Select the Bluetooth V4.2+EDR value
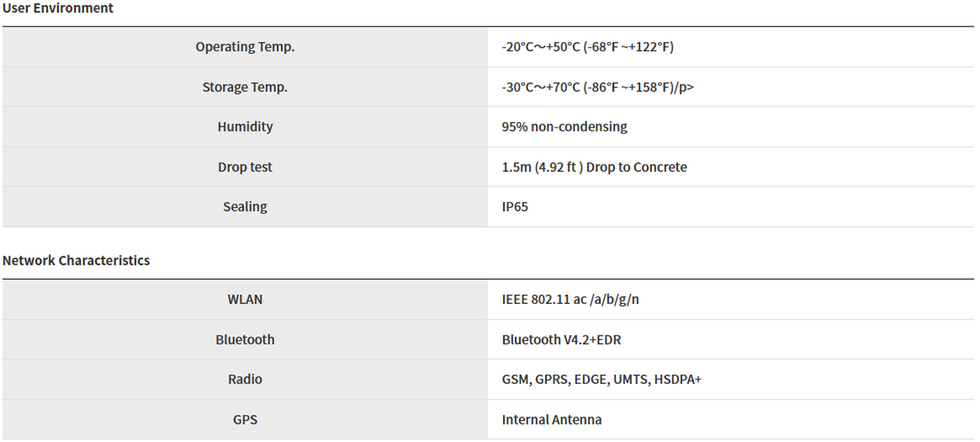Image resolution: width=980 pixels, height=442 pixels. 561,340
